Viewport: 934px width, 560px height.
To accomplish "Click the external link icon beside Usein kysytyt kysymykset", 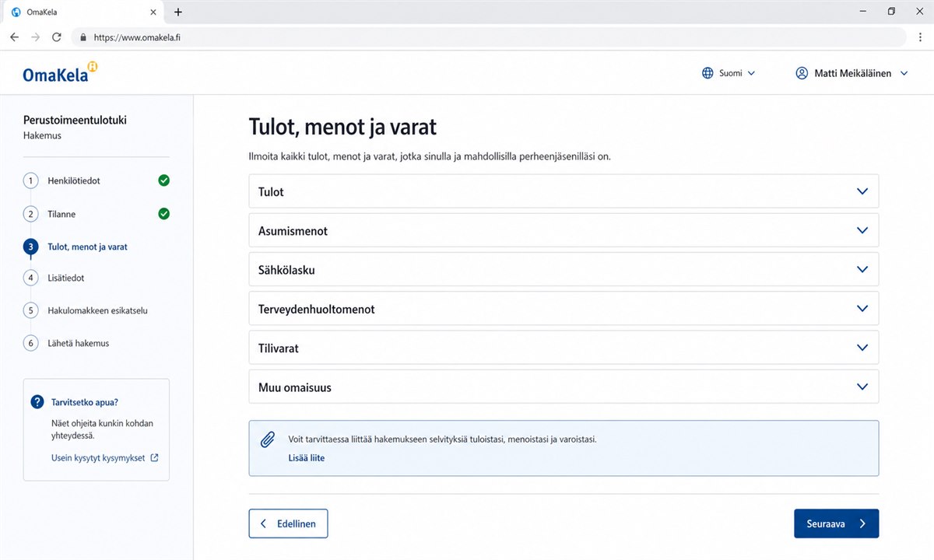I will (x=154, y=458).
